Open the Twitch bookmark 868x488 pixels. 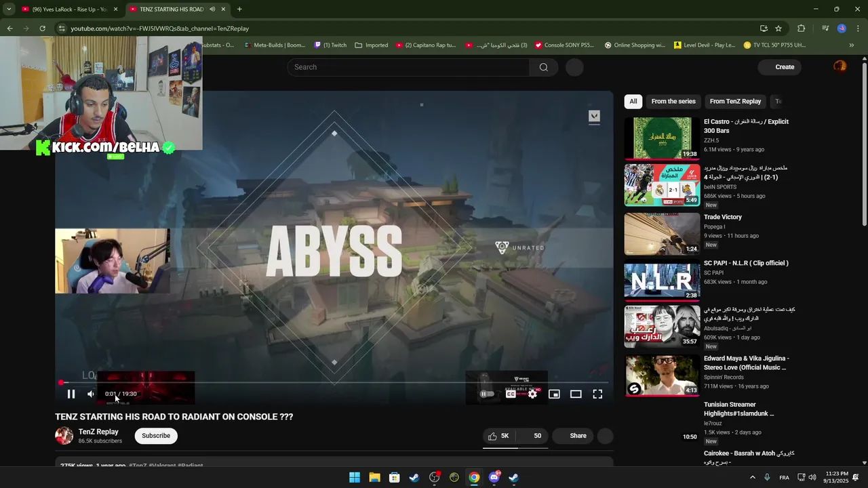330,45
